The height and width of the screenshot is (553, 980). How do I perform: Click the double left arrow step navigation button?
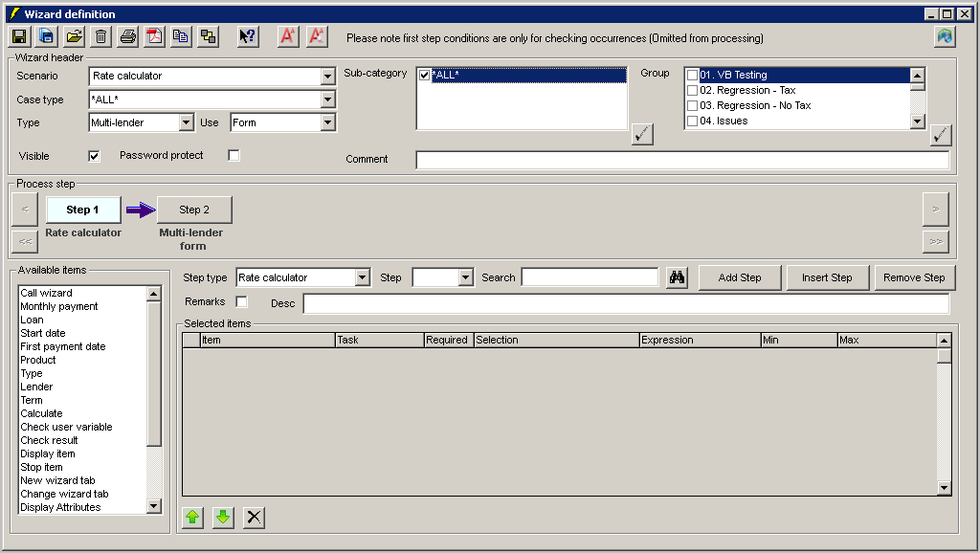[25, 242]
